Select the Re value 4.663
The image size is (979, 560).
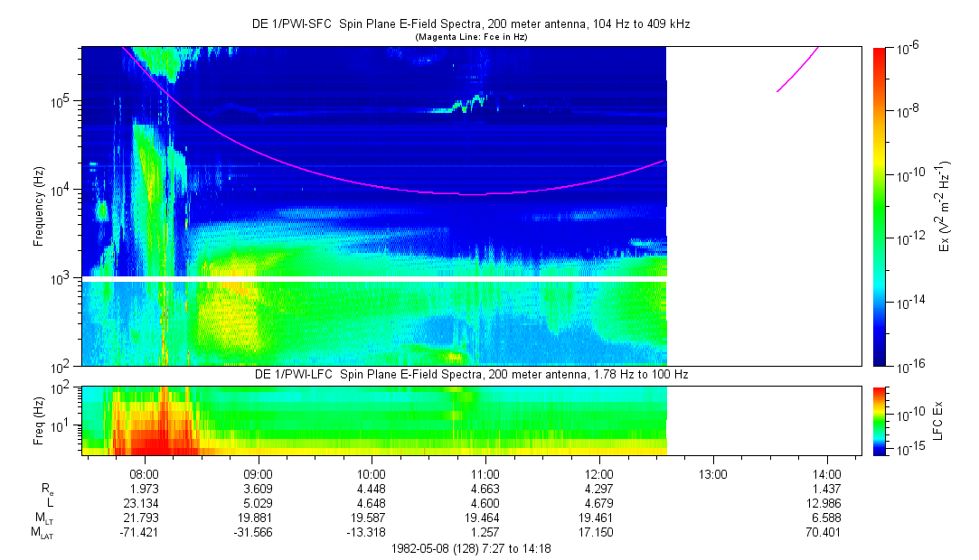coord(485,488)
